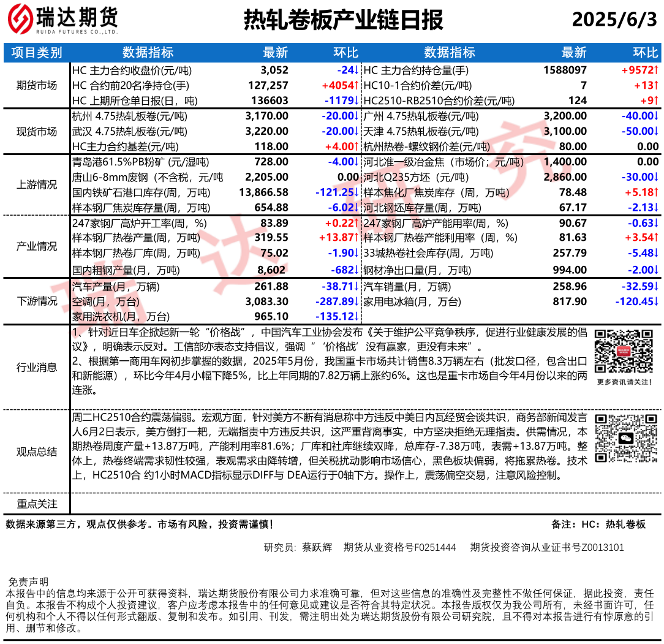This screenshot has width=664, height=644.
Task: Click the 瑞达期货 company name text
Action: pyautogui.click(x=77, y=17)
